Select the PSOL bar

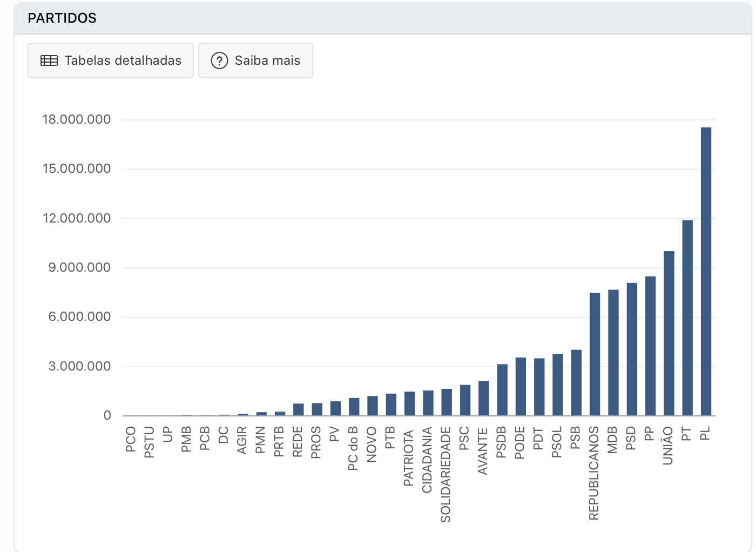pyautogui.click(x=558, y=385)
